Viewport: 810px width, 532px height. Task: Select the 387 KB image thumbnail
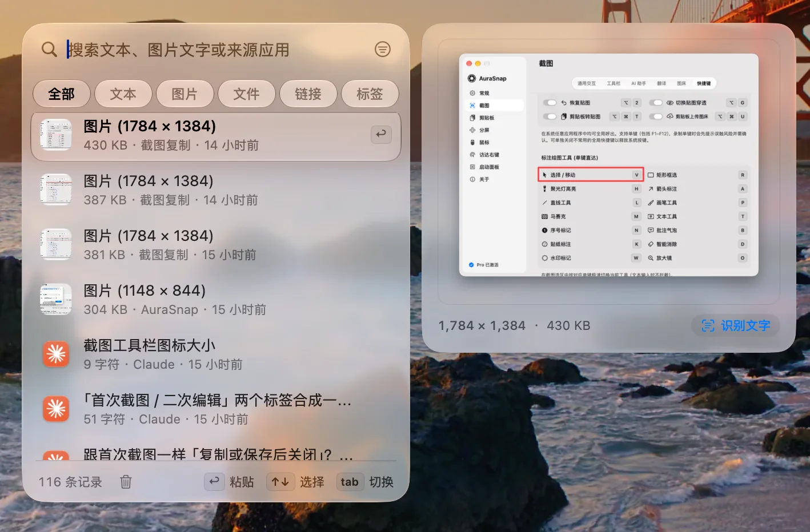[x=56, y=190]
